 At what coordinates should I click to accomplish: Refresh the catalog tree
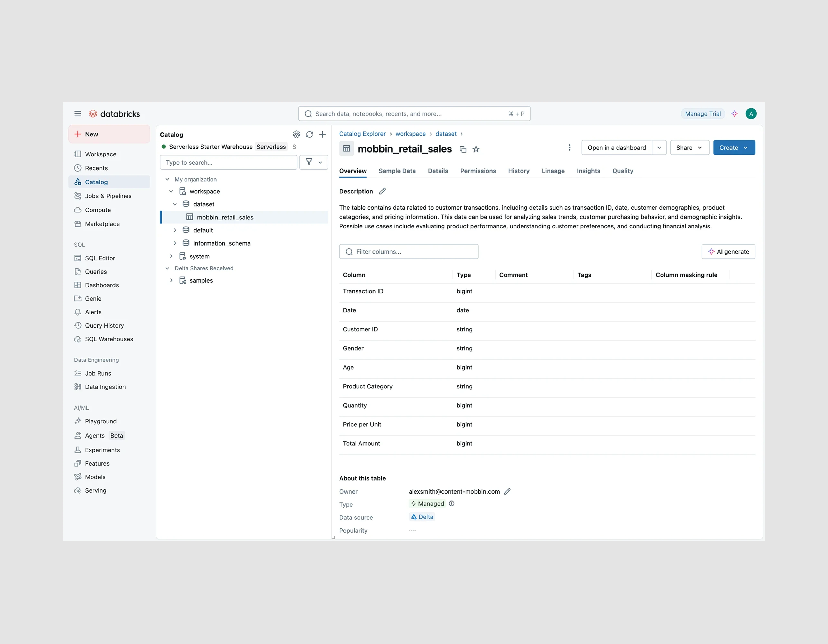pos(309,134)
